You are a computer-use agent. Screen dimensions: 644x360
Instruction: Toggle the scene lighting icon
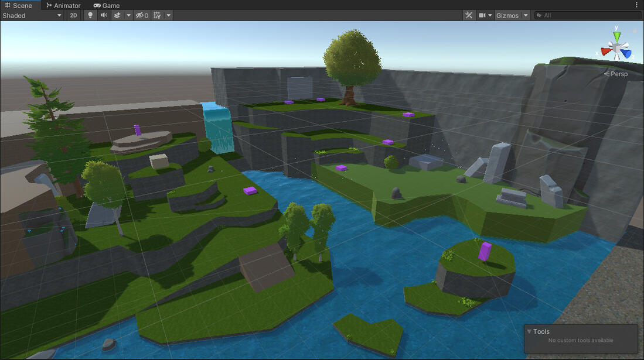[x=90, y=15]
